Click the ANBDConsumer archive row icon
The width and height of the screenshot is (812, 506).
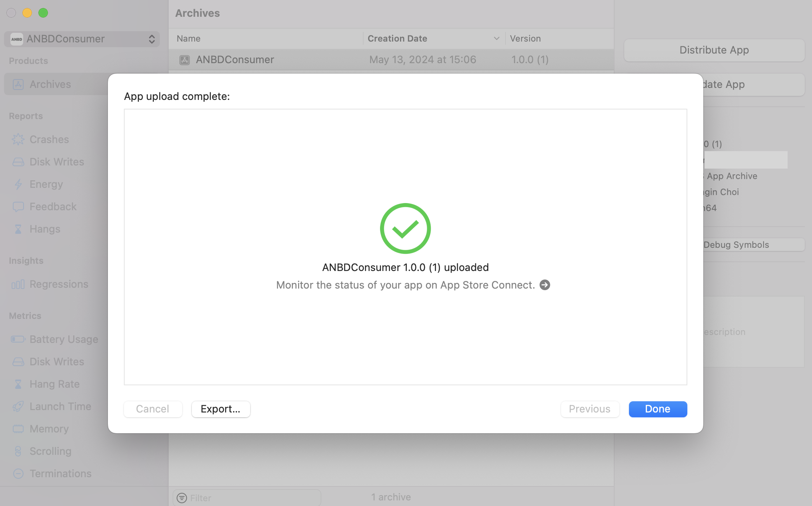(185, 60)
